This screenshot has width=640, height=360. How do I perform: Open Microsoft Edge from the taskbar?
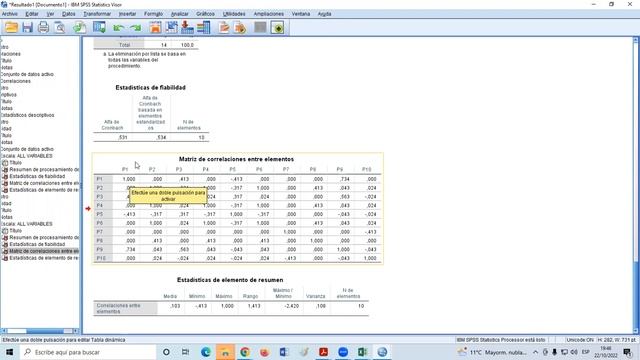(x=206, y=352)
